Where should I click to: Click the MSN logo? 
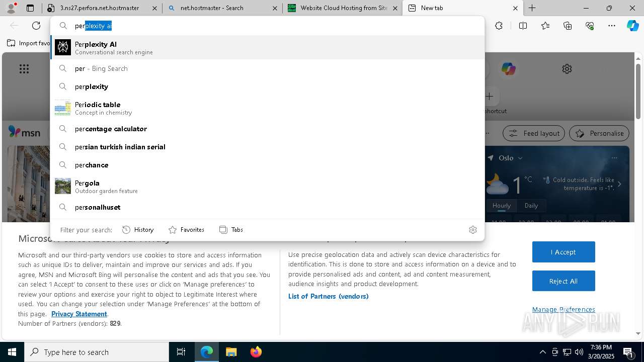(24, 132)
